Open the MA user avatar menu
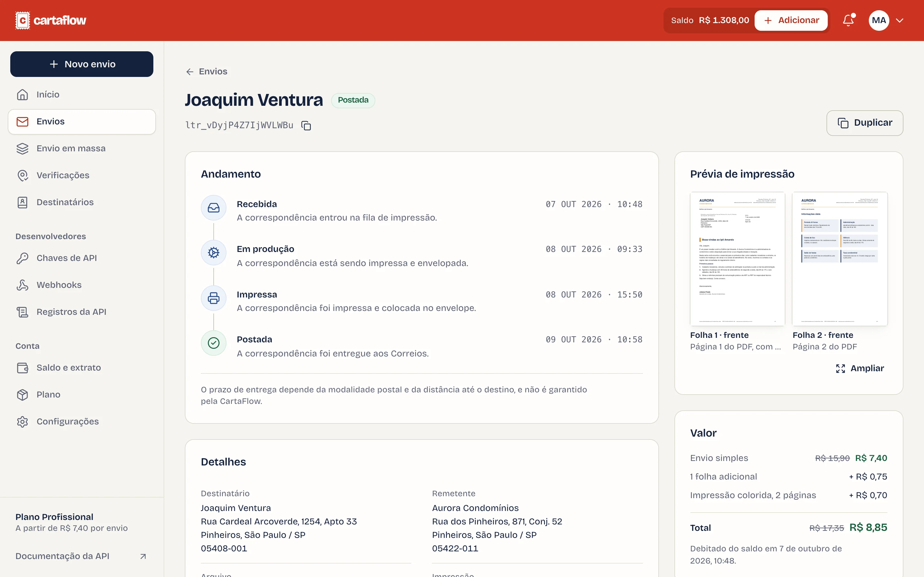Image resolution: width=924 pixels, height=577 pixels. [878, 20]
